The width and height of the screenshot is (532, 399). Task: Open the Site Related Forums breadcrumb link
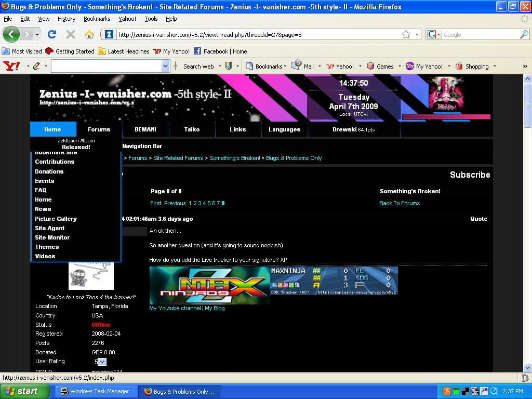pyautogui.click(x=179, y=158)
